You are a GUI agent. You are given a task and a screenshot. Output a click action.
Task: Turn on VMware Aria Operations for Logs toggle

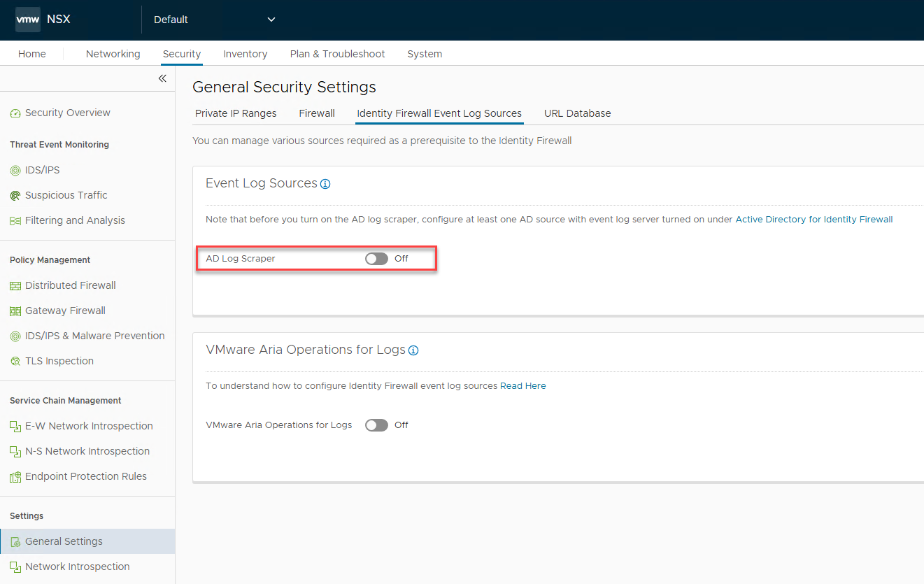click(x=376, y=425)
